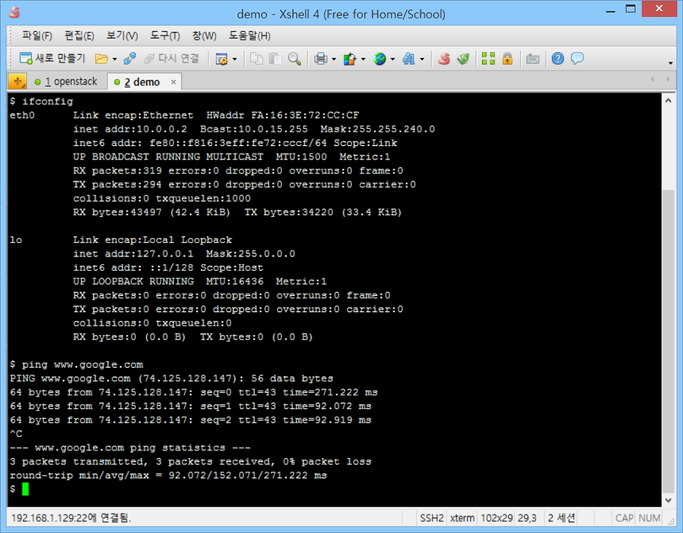Launch Xftp with the red swirl icon
683x533 pixels.
(x=444, y=59)
